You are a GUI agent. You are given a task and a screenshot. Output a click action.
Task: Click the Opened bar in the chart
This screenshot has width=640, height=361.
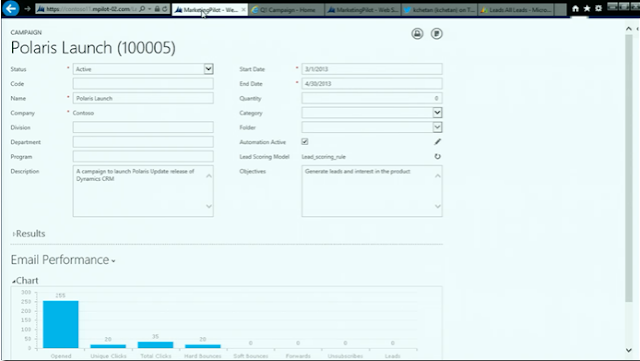[61, 325]
